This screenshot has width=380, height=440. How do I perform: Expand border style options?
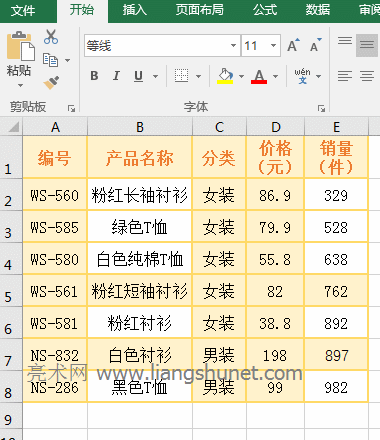[x=198, y=76]
